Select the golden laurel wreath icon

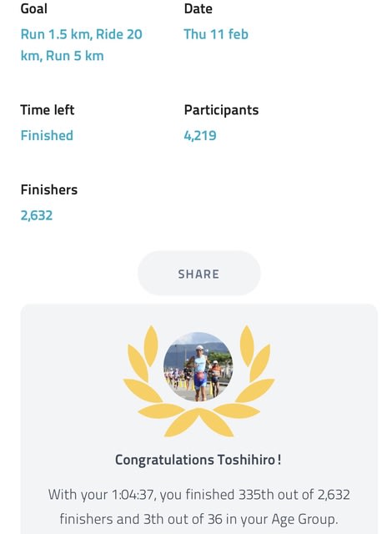coord(199,380)
